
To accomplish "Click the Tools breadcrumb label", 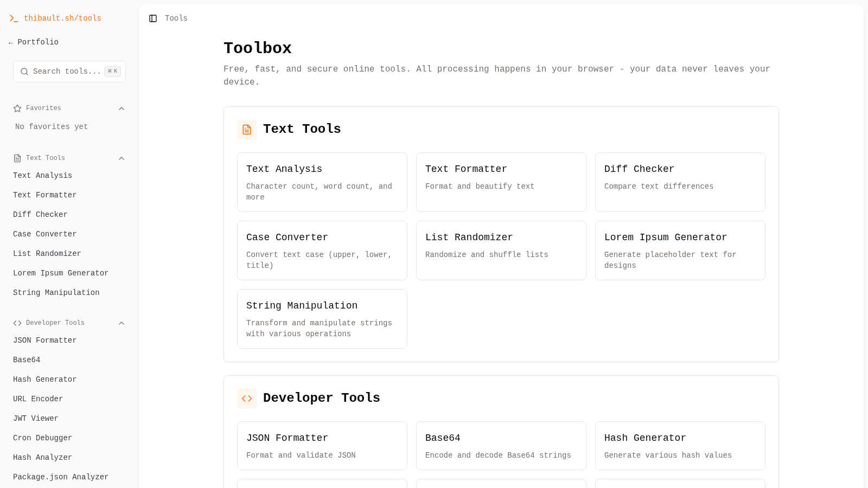I will (x=176, y=18).
